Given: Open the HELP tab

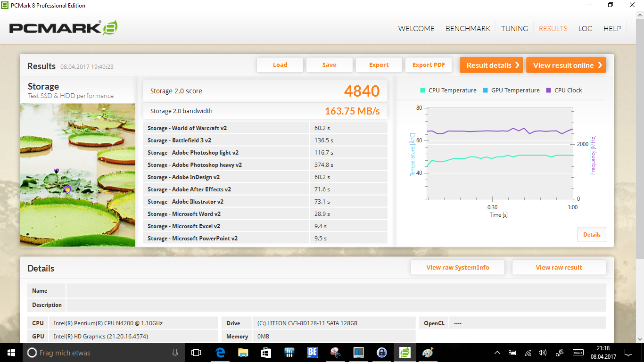Looking at the screenshot, I should (612, 28).
